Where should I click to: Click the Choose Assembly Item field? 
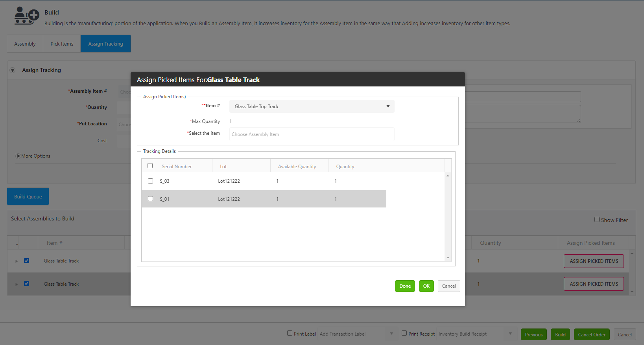coord(312,134)
